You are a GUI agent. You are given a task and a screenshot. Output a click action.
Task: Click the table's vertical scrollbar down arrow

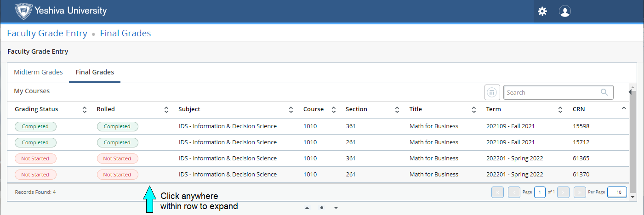633,197
